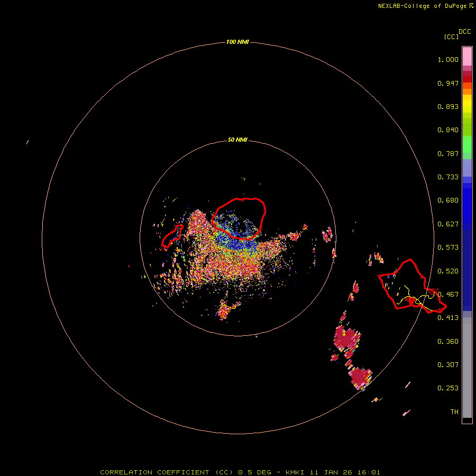Screen dimensions: 476x476
Task: Click the small red island outline on the left
Action: pyautogui.click(x=172, y=237)
